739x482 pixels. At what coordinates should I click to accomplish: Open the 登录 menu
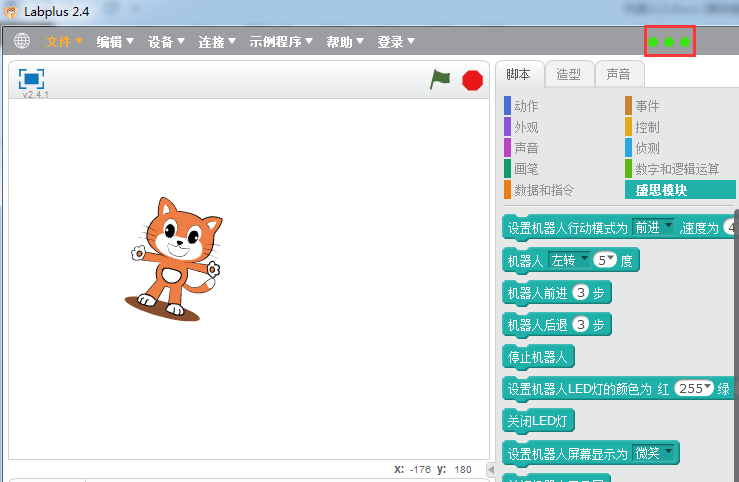pos(396,41)
